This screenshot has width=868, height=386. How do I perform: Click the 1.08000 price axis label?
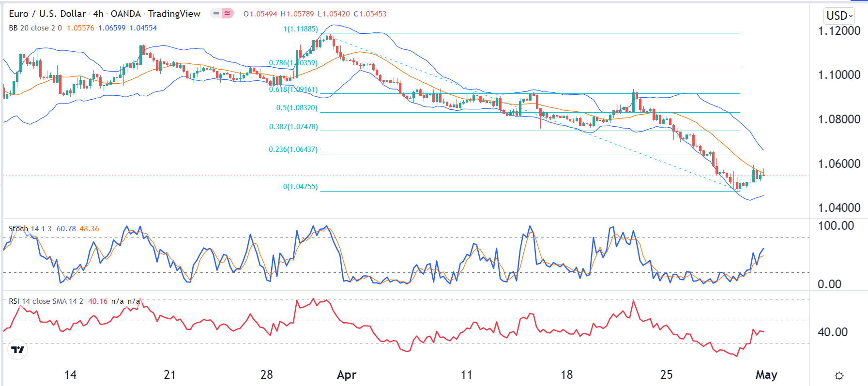pyautogui.click(x=839, y=119)
